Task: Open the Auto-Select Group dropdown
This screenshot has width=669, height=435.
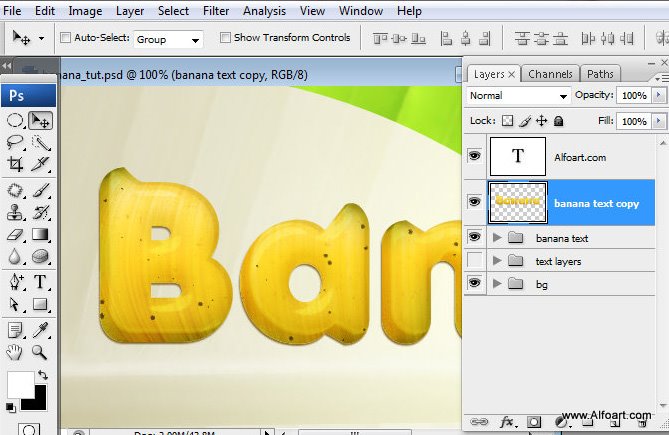Action: pos(169,40)
